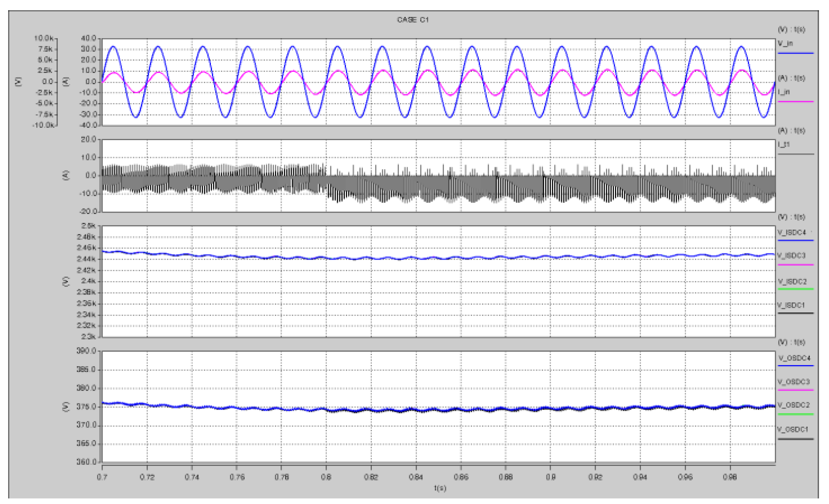829x504 pixels.
Task: Select the I_in legend label
Action: click(784, 92)
